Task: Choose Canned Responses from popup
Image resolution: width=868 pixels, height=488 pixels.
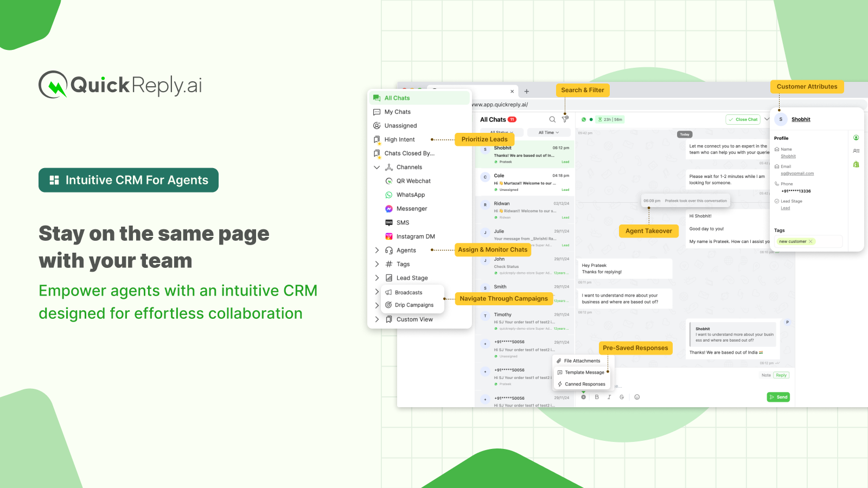Action: tap(582, 384)
